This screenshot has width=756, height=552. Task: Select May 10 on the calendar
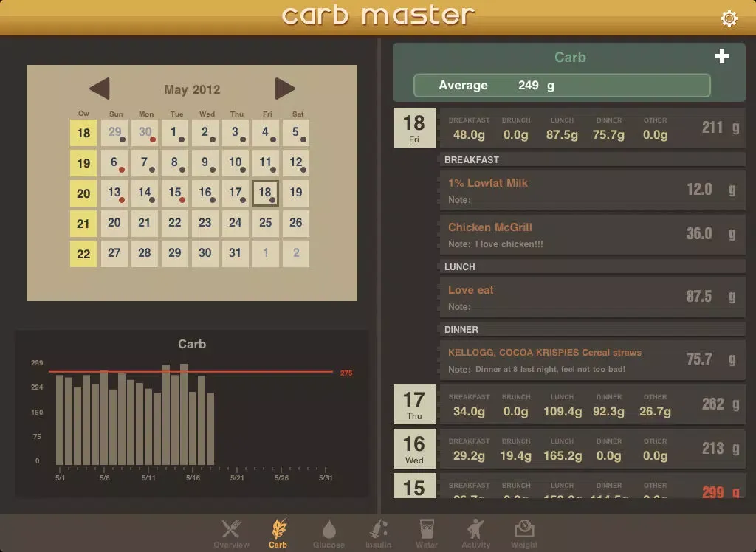click(x=235, y=163)
